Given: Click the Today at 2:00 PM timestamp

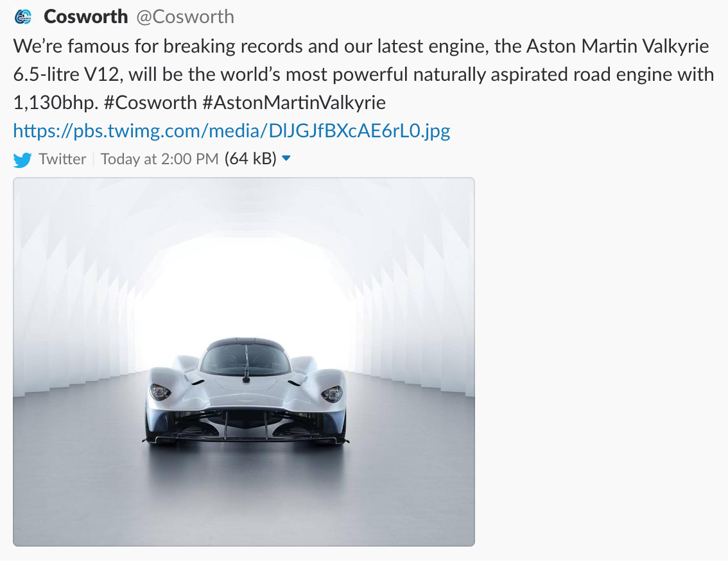Looking at the screenshot, I should click(x=160, y=159).
